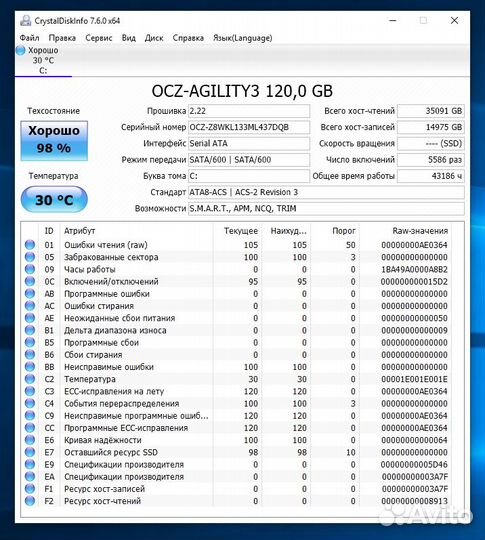485x540 pixels.
Task: Select the C: disk tab with Хорошо status
Action: 43,60
